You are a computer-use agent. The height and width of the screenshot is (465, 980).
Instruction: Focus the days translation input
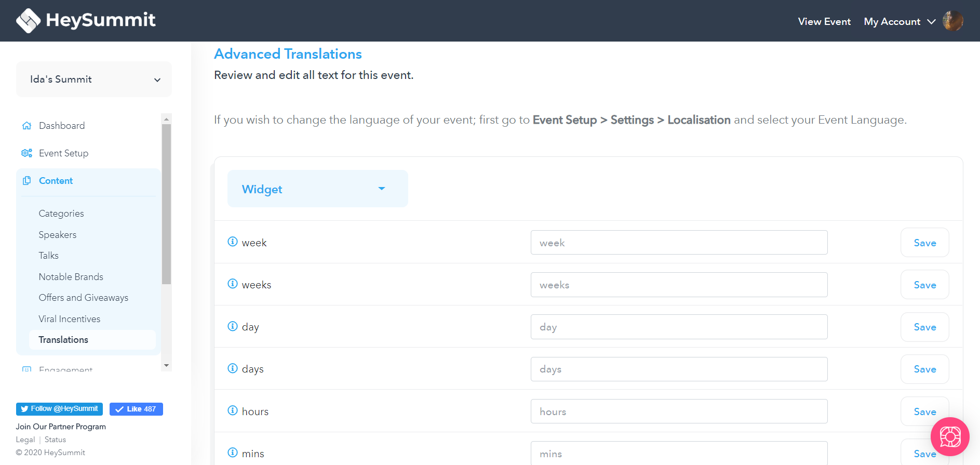pyautogui.click(x=679, y=369)
